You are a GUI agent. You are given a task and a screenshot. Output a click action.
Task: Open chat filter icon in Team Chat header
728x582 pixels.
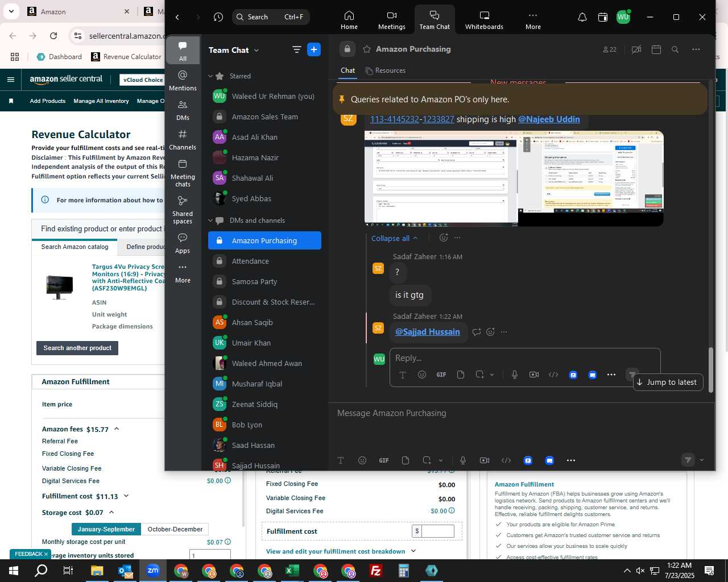[296, 50]
